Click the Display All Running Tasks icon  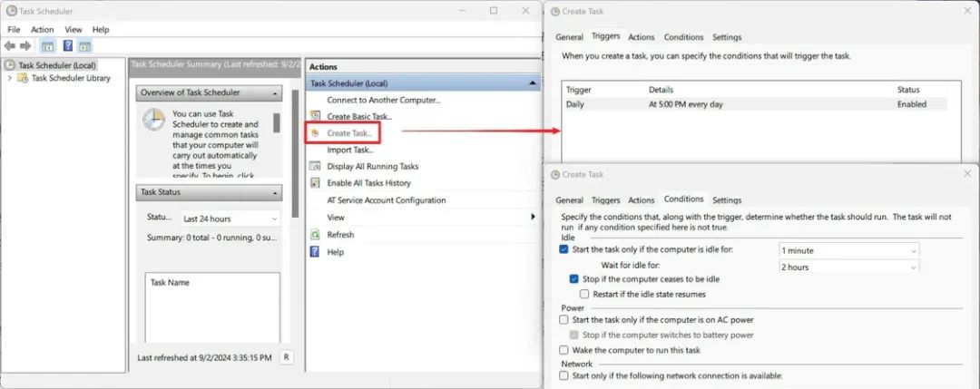316,166
